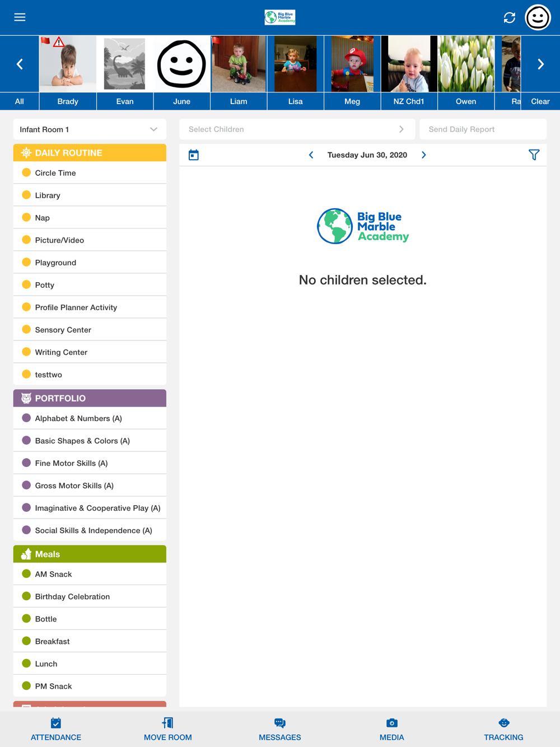Switch to the MESSAGES tab label
This screenshot has height=747, width=560.
(x=280, y=737)
